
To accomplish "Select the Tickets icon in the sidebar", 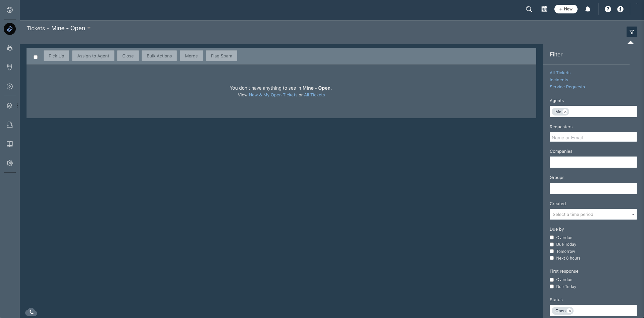I will click(10, 29).
